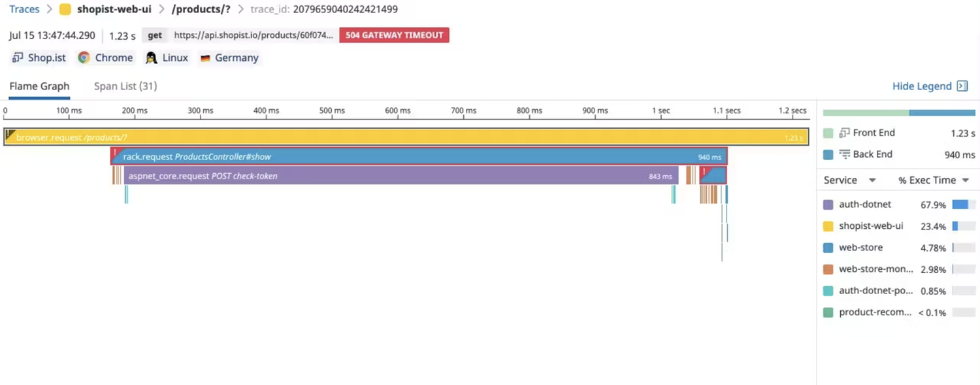
Task: Click the yellow shopist-web-ui service square icon
Action: coord(65,9)
